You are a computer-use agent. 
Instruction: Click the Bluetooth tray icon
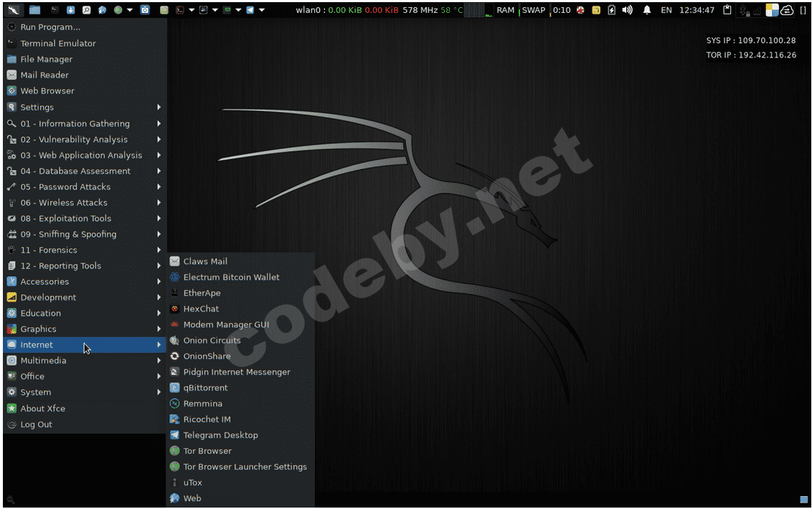[744, 10]
